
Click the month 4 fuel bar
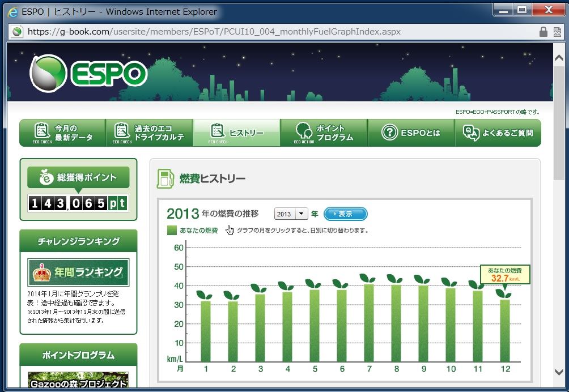287,326
